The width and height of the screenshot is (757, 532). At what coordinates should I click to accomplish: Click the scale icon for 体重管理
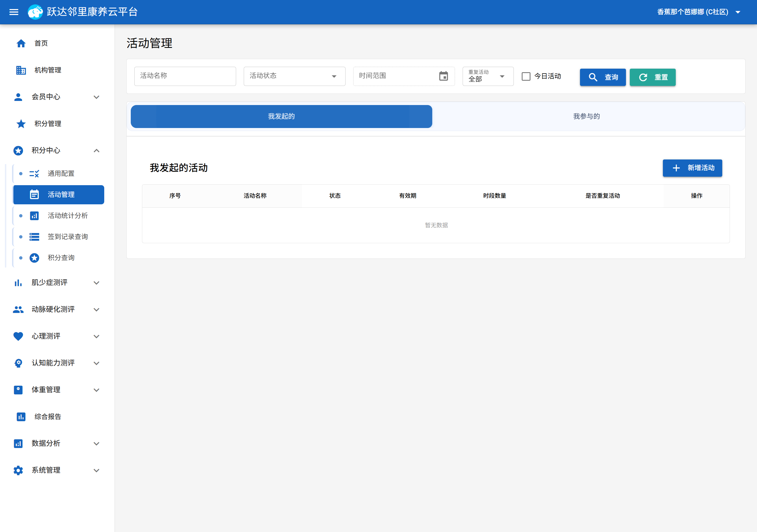(18, 390)
